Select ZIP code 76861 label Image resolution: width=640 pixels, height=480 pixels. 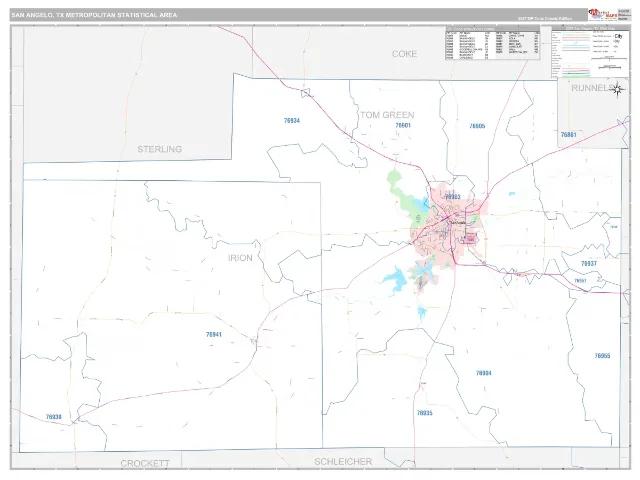[569, 135]
